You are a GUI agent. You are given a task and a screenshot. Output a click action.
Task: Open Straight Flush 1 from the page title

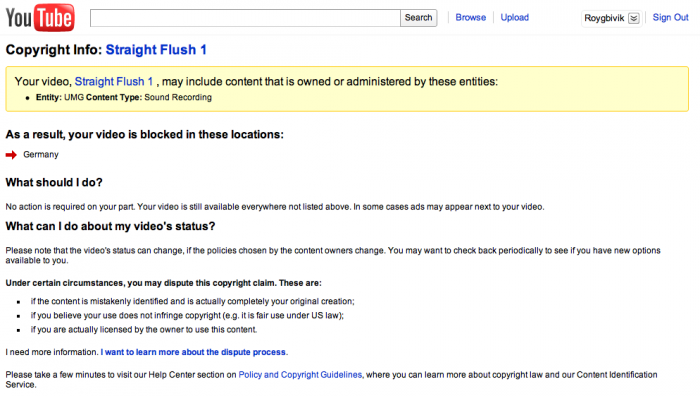(x=156, y=50)
